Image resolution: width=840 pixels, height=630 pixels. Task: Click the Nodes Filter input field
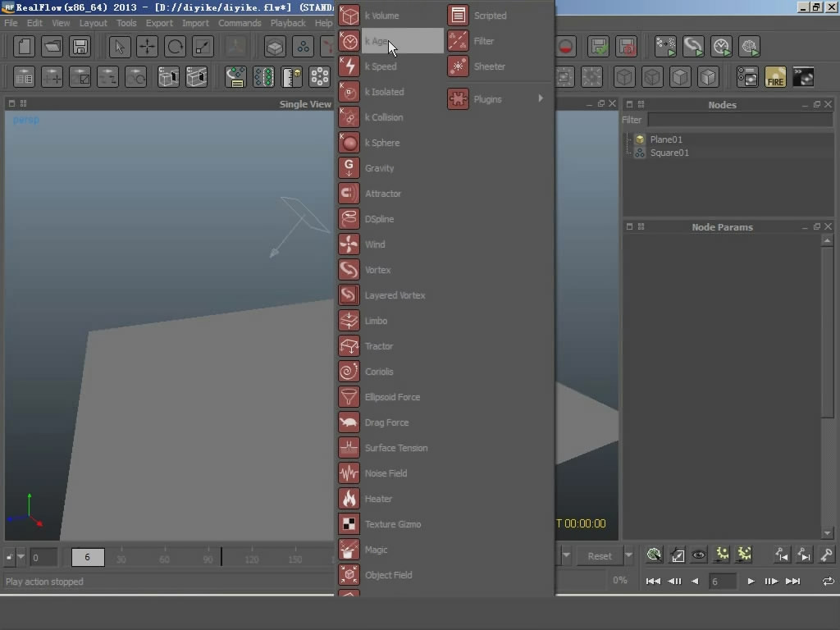pos(740,120)
